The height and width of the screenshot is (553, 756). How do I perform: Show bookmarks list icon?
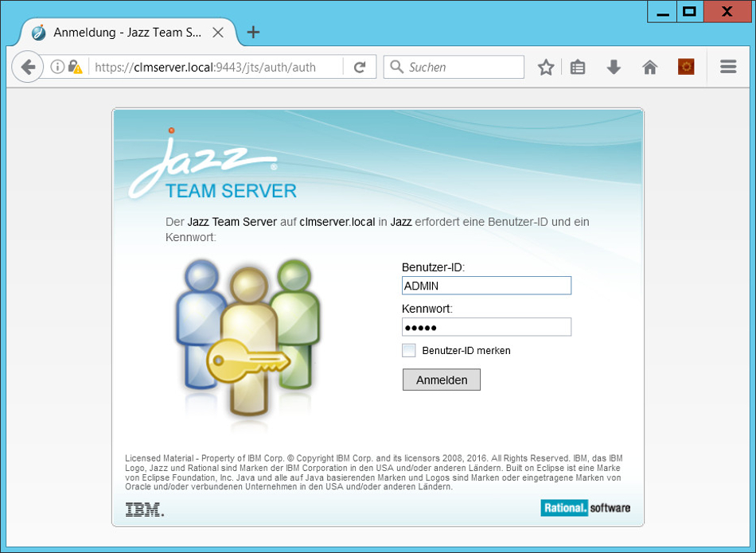pos(577,67)
